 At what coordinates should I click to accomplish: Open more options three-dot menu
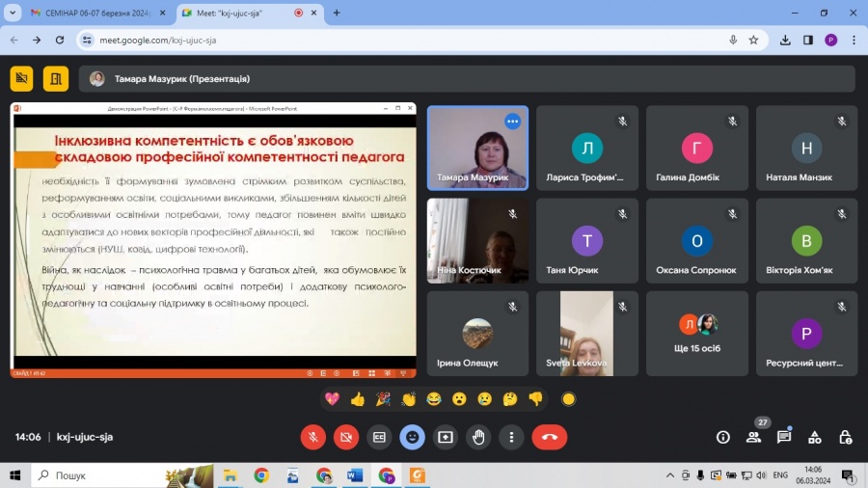tap(511, 437)
